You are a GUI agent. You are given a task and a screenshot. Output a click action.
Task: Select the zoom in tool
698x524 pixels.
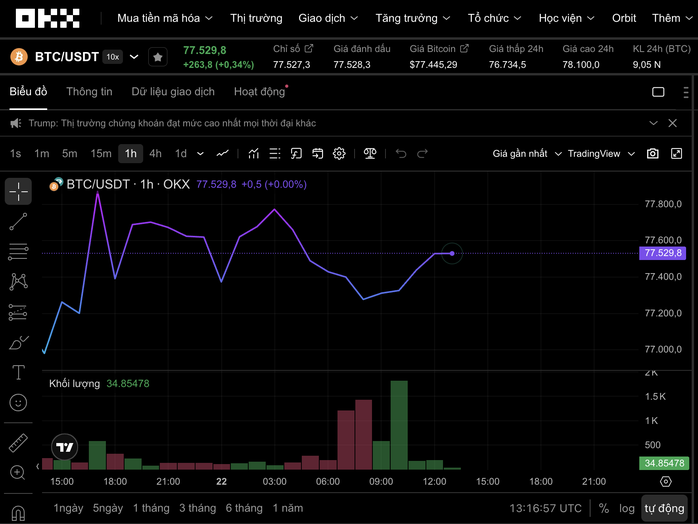(18, 473)
